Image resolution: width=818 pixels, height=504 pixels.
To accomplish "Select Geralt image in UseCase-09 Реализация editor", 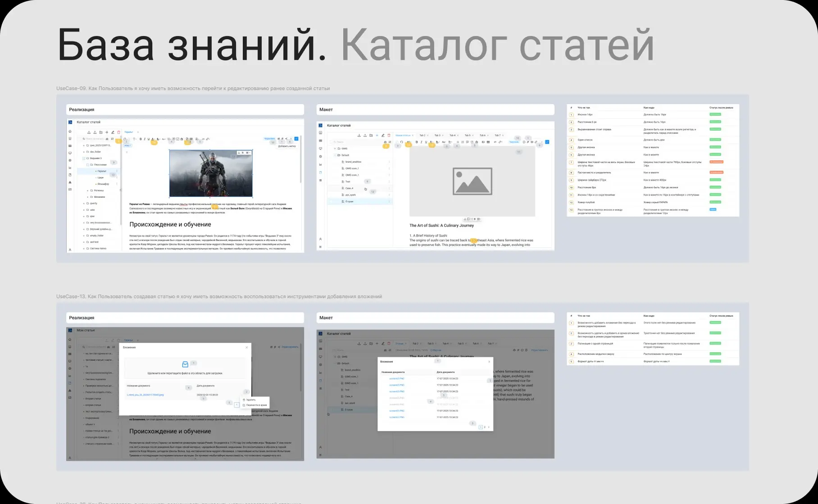I will click(x=211, y=173).
